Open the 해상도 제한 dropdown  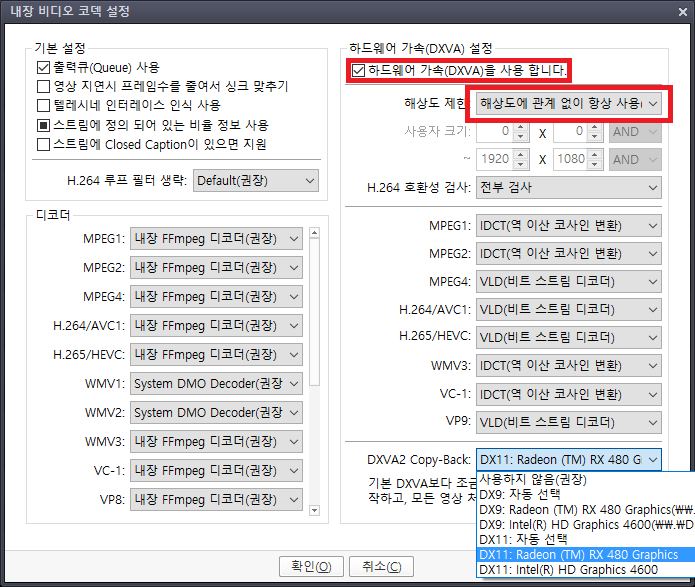click(x=567, y=103)
